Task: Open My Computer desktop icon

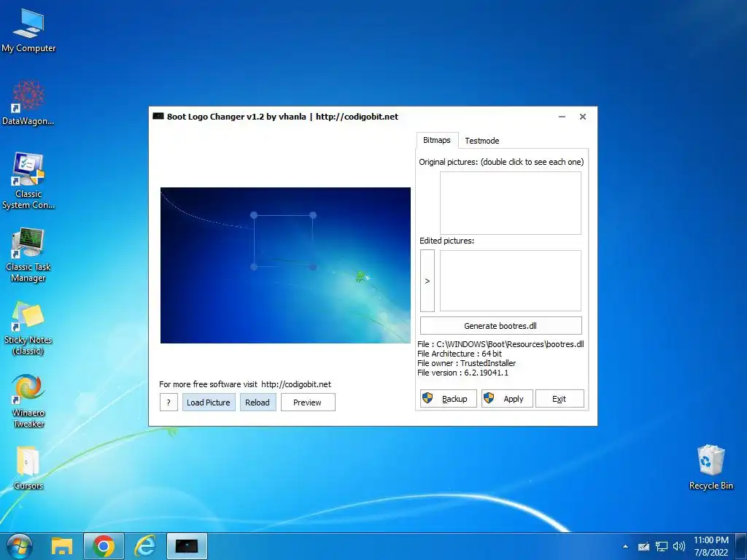Action: 28,31
